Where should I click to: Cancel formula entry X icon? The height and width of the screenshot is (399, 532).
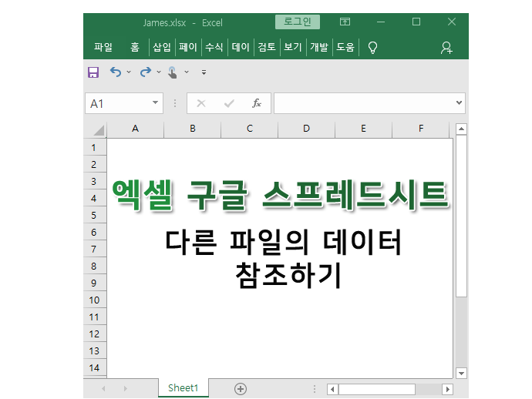(x=201, y=103)
